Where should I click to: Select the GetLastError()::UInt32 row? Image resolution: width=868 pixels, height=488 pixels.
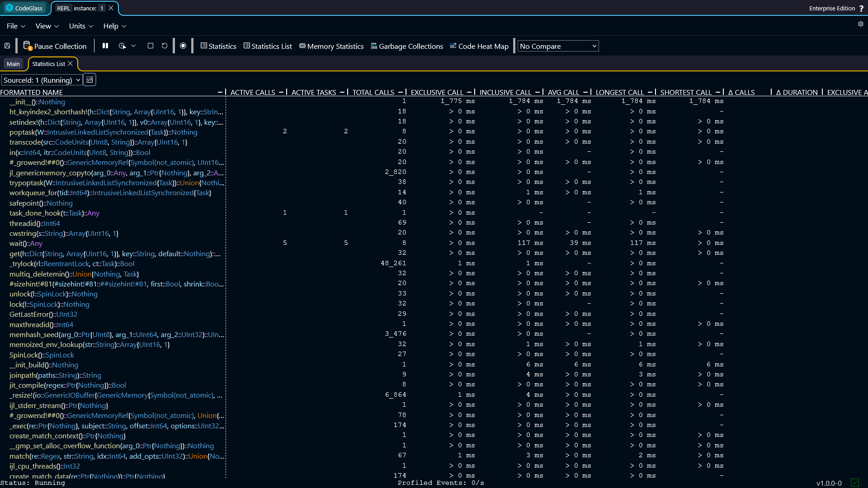(434, 314)
